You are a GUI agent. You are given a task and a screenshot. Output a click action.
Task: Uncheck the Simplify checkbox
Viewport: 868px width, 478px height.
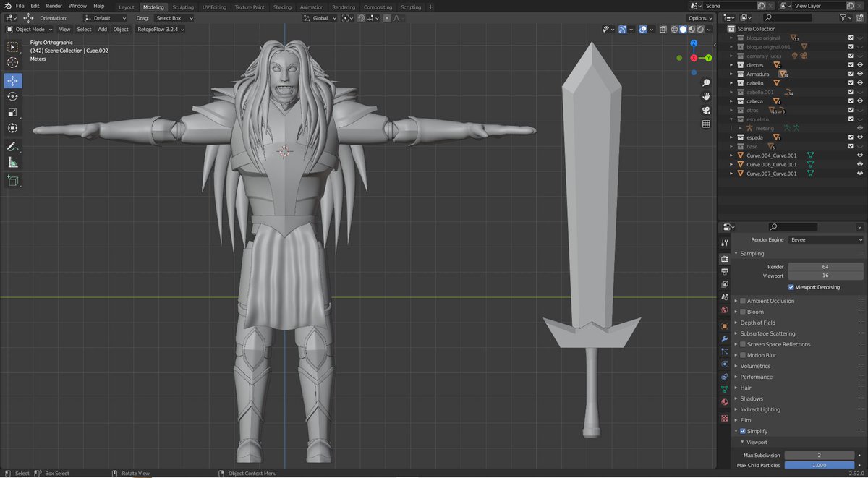[x=742, y=431]
